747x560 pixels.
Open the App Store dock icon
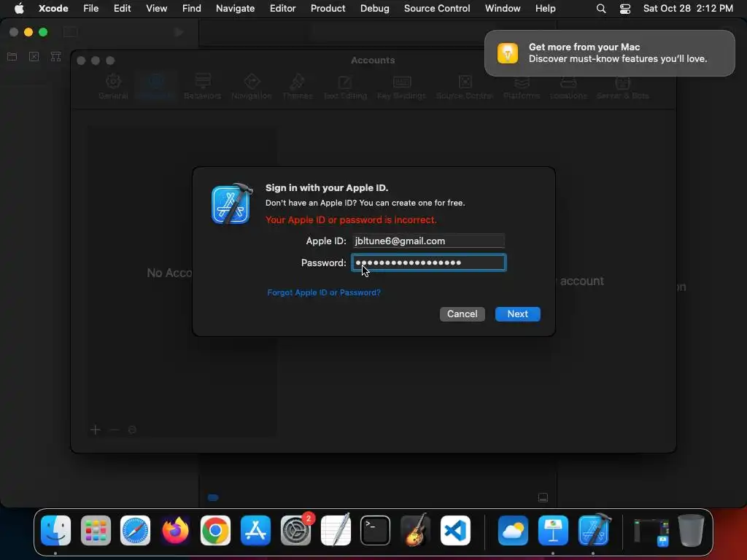255,531
